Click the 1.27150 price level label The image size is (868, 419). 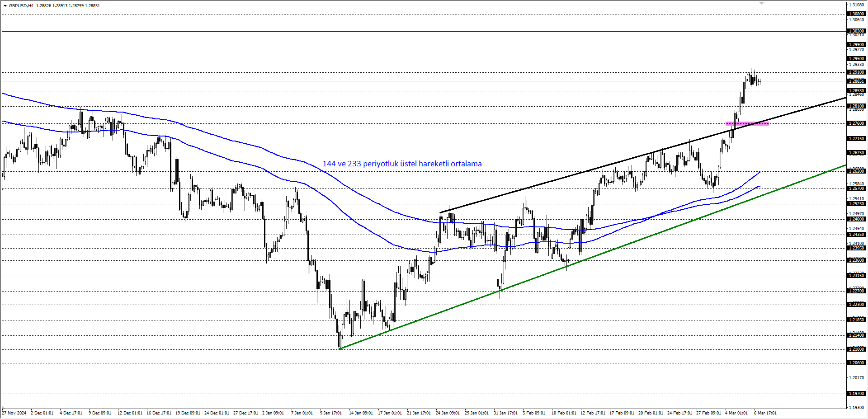(x=856, y=139)
